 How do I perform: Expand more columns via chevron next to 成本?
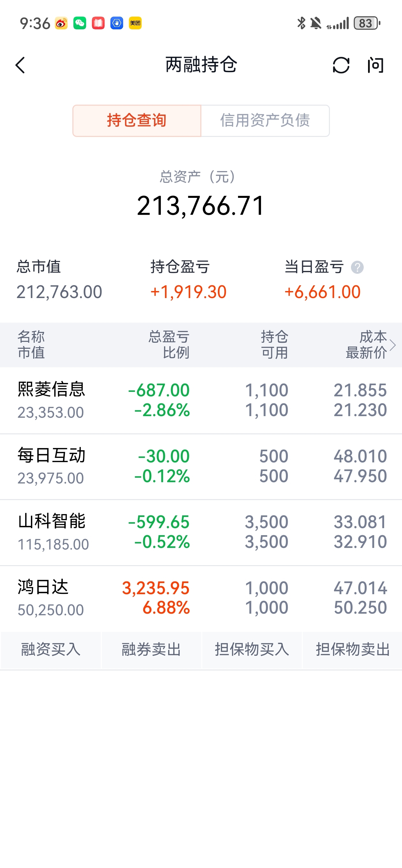(x=392, y=345)
